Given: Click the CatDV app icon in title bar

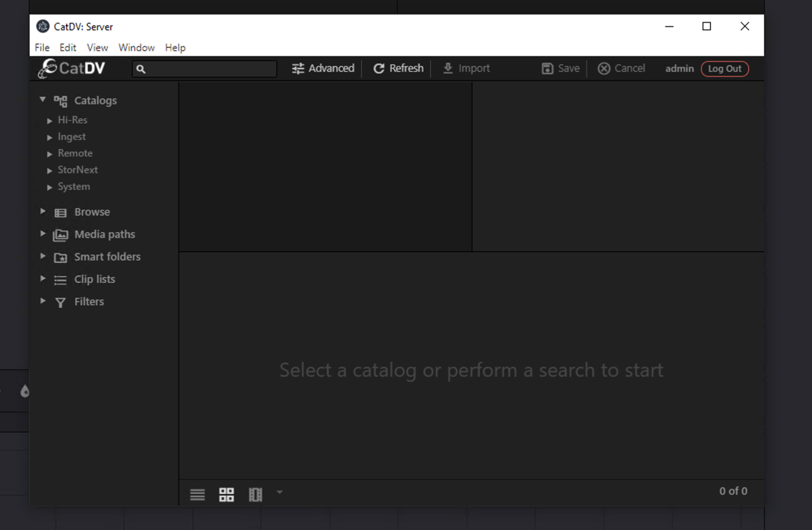Looking at the screenshot, I should point(42,26).
